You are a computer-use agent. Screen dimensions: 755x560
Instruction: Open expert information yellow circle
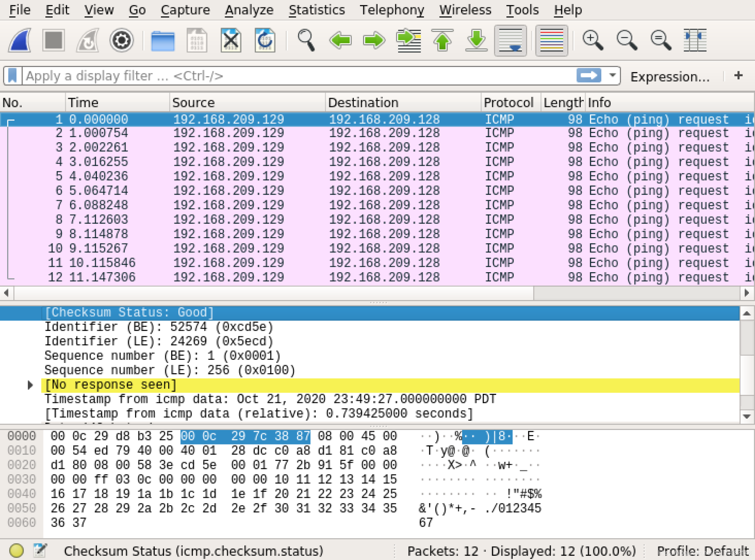point(16,551)
